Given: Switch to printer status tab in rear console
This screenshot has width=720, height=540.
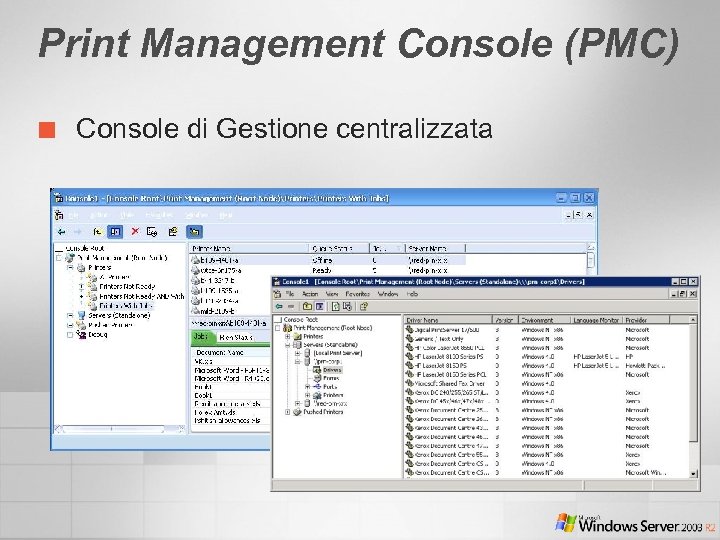Looking at the screenshot, I should 236,338.
